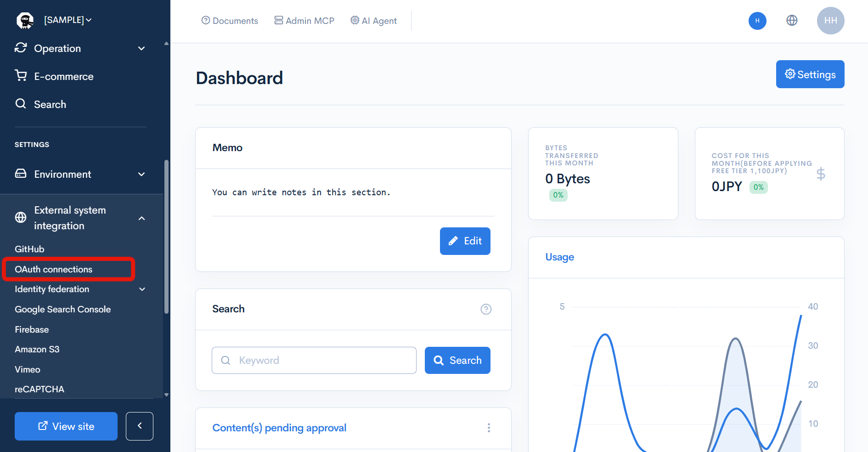Screen dimensions: 868x452
Task: Click the blue Search button
Action: click(457, 360)
